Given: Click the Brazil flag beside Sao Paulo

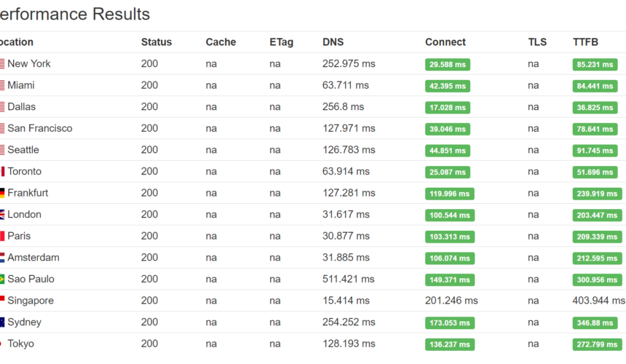Looking at the screenshot, I should coord(2,280).
